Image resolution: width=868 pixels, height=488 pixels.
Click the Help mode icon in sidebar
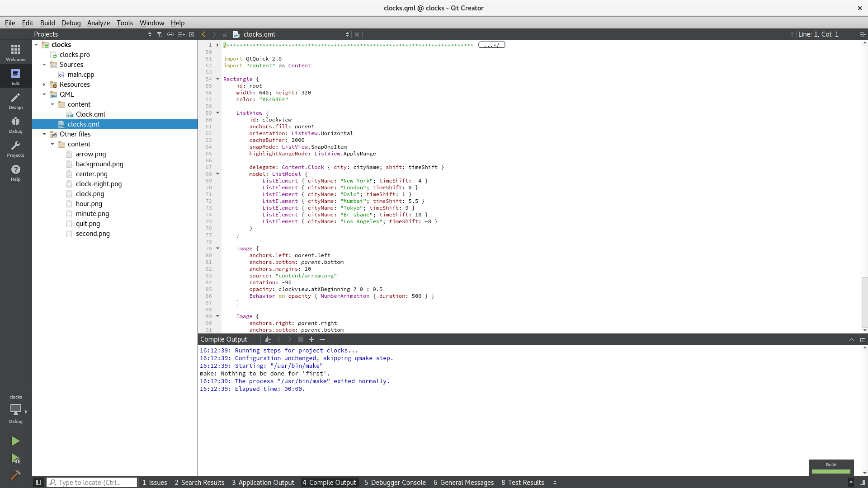click(x=15, y=174)
